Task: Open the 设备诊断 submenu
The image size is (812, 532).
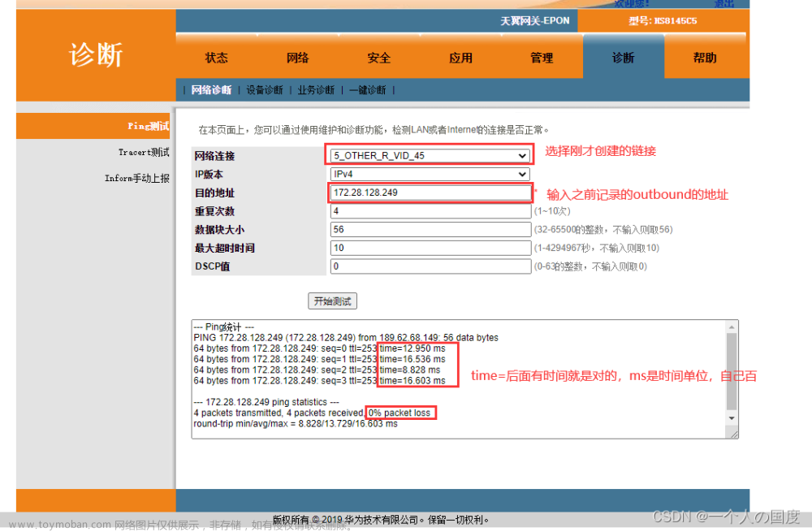Action: [x=265, y=89]
